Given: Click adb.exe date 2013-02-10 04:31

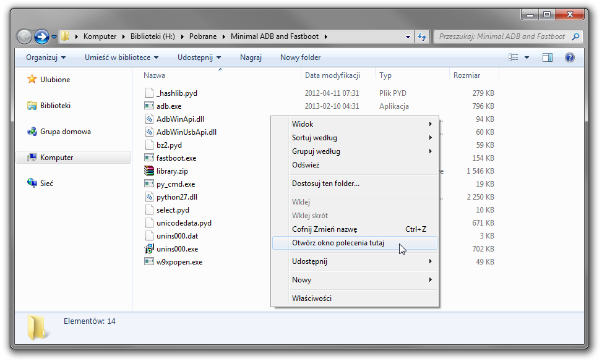Looking at the screenshot, I should tap(332, 106).
